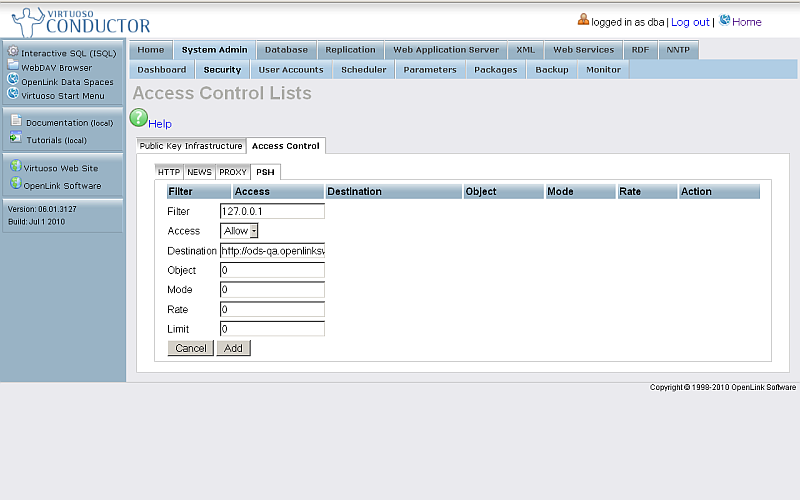Open the HTTP access list tab

[x=169, y=172]
